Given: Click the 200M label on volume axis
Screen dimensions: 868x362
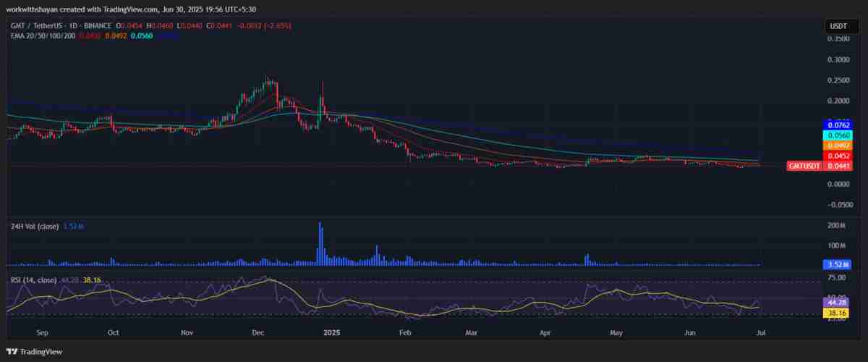Looking at the screenshot, I should [838, 226].
